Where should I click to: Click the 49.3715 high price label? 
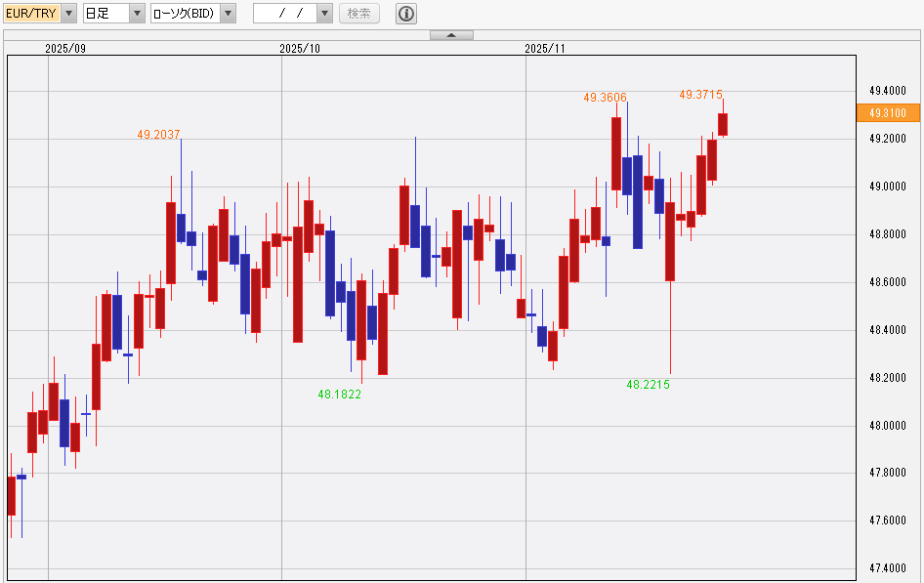[700, 94]
